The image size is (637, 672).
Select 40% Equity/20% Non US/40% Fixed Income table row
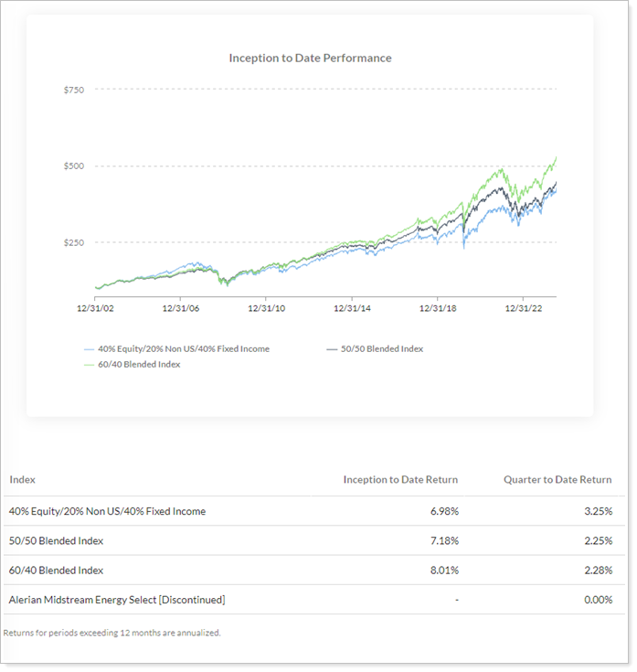[107, 511]
